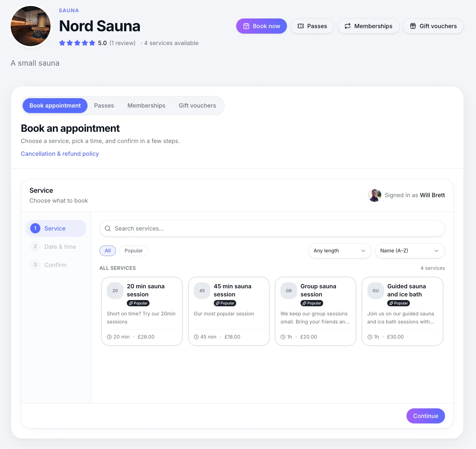Click the clock icon on Guided sauna card
Image resolution: width=476 pixels, height=449 pixels.
(x=370, y=337)
